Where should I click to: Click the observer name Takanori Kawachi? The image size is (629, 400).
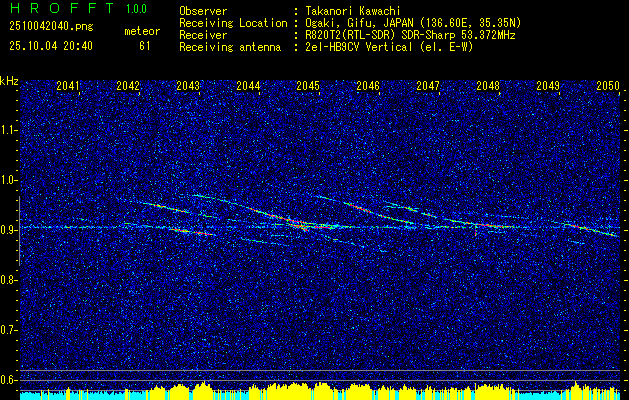[x=353, y=11]
